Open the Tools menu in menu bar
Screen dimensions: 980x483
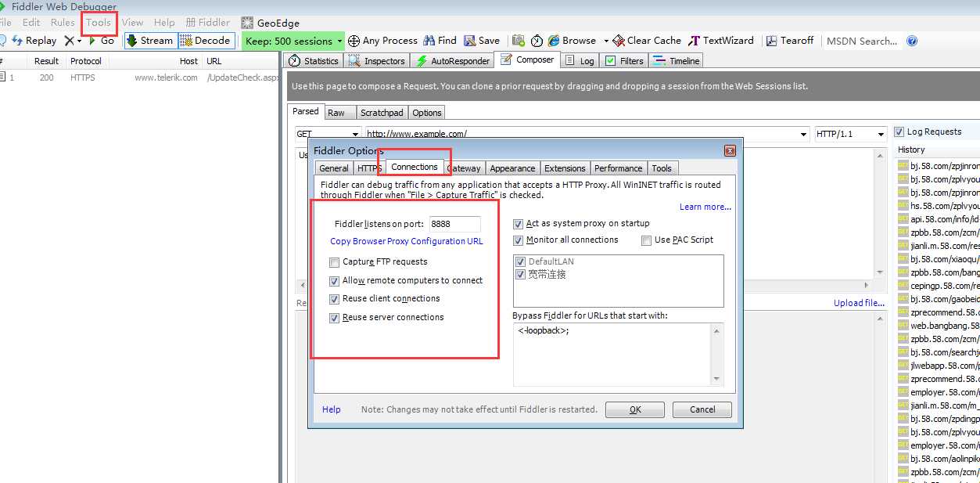tap(99, 23)
